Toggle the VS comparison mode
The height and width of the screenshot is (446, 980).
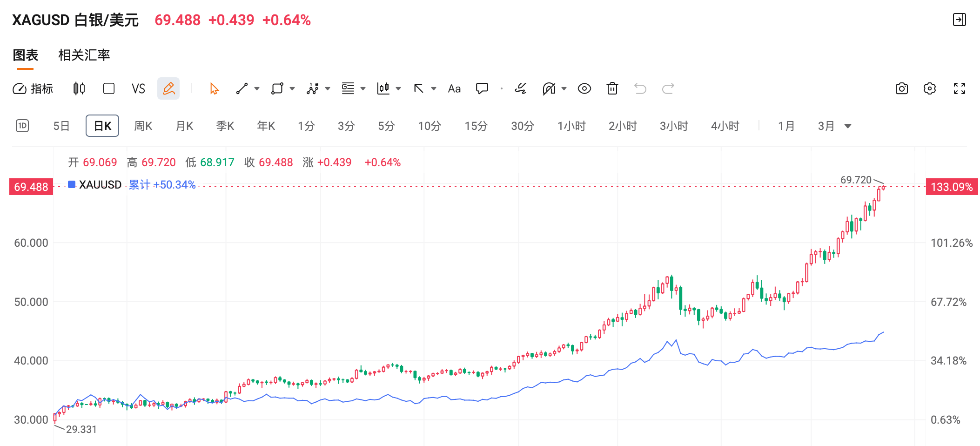(x=138, y=88)
